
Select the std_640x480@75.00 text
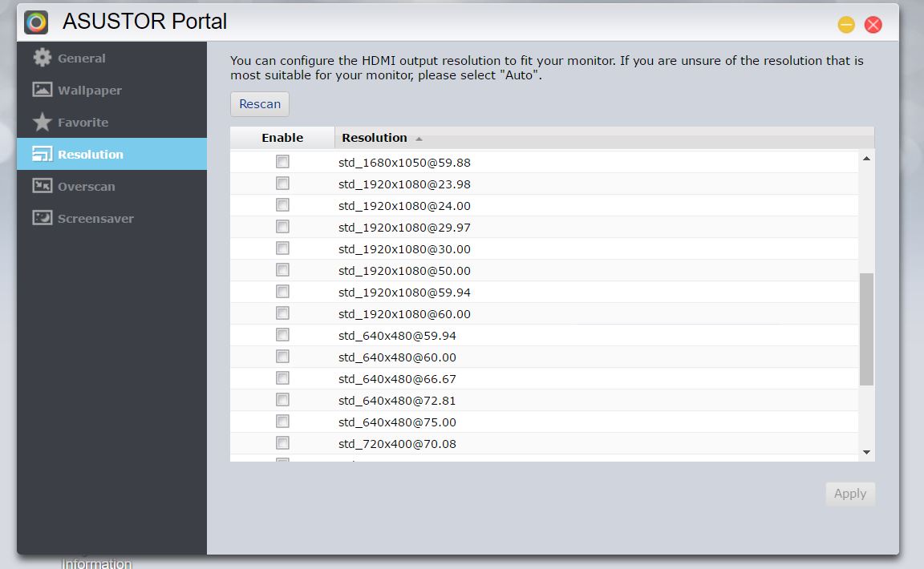click(x=397, y=422)
